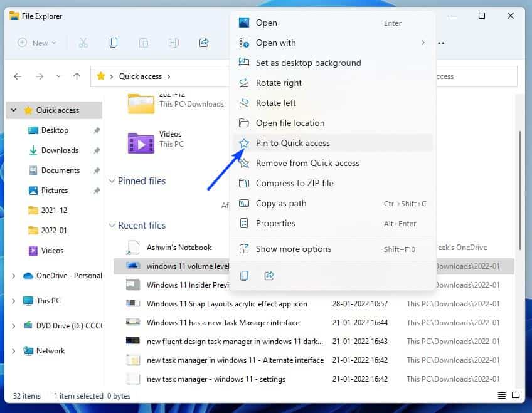Choose Open file location
532x413 pixels.
[332, 123]
